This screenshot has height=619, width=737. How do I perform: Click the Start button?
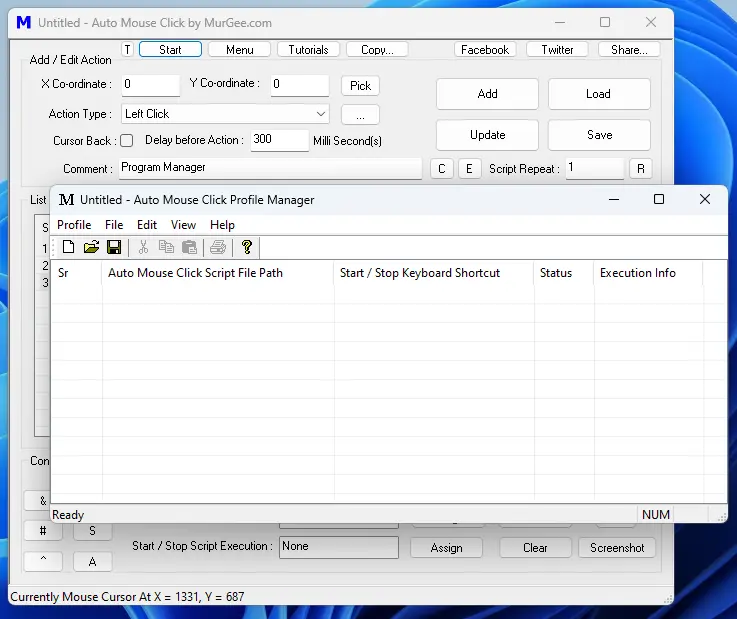point(170,49)
